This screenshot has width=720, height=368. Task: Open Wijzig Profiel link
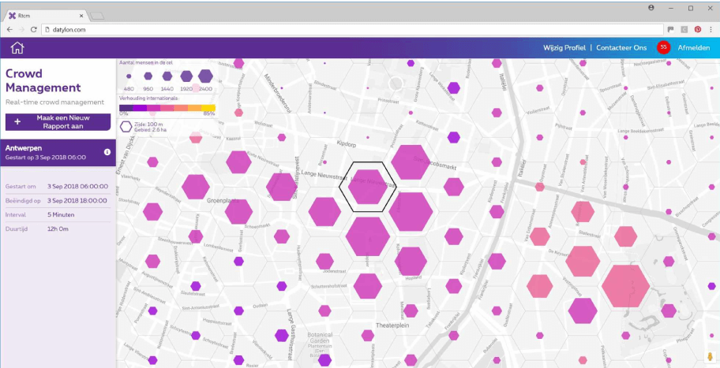click(564, 48)
